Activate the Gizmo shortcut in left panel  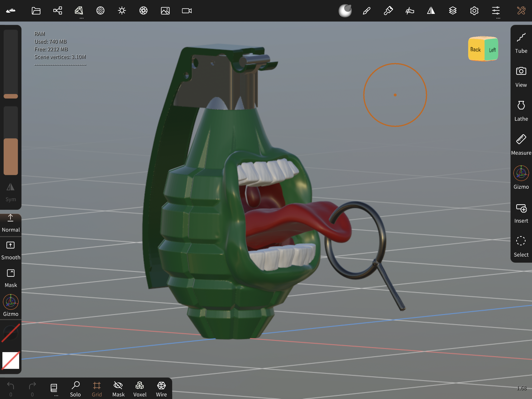pyautogui.click(x=11, y=305)
